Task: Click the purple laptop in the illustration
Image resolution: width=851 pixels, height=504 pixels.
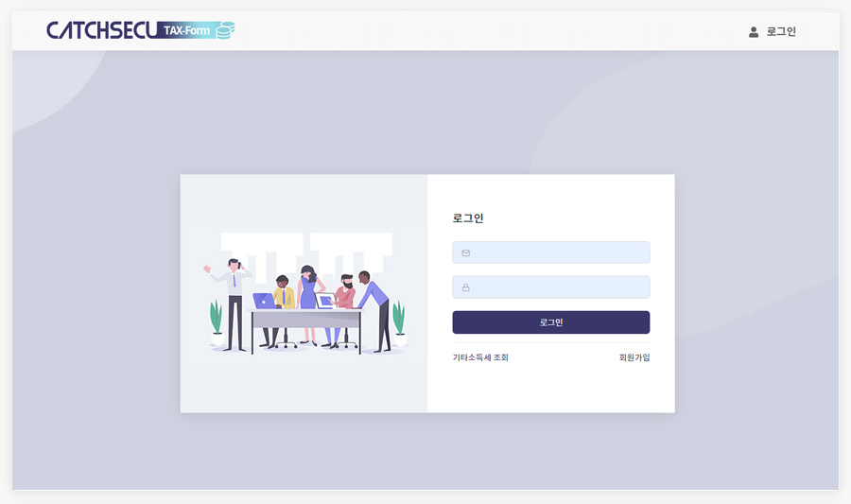Action: 265,301
